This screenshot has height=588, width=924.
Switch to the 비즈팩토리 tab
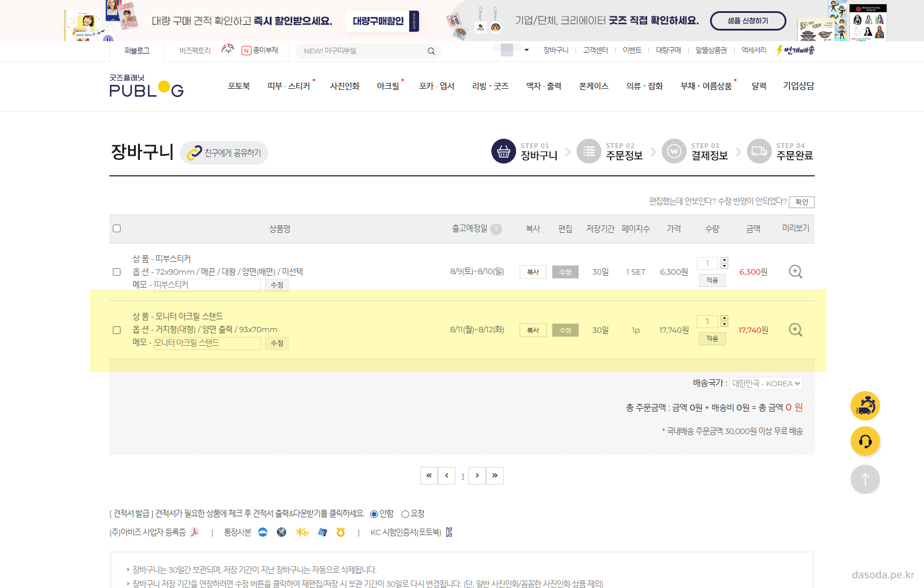coord(195,51)
